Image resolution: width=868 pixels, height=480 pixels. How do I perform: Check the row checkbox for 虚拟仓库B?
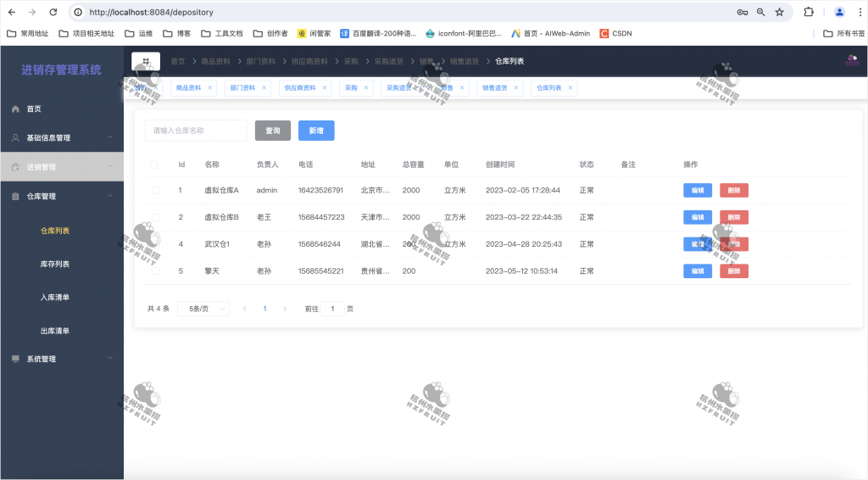[156, 217]
